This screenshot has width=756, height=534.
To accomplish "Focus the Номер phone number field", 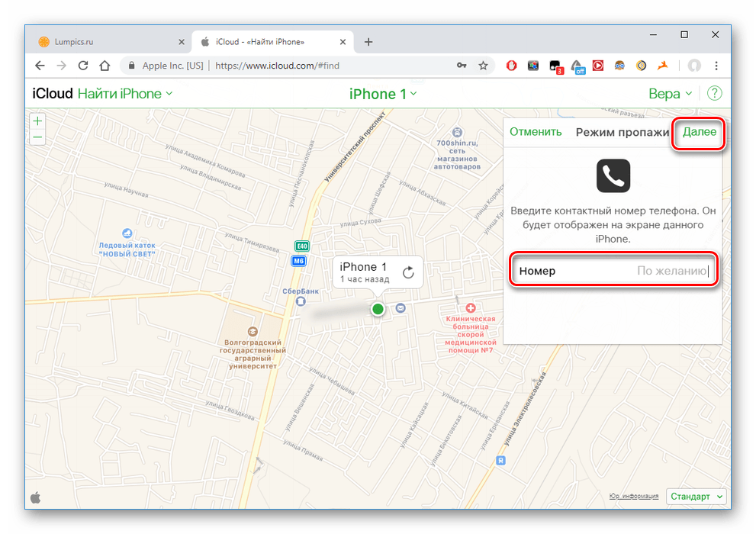I will point(613,270).
